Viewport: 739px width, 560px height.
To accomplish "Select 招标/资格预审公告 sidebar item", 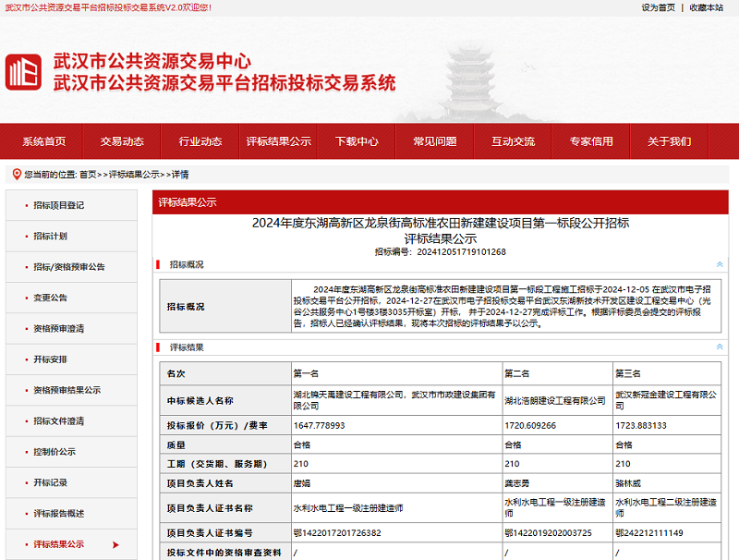I will (x=68, y=267).
